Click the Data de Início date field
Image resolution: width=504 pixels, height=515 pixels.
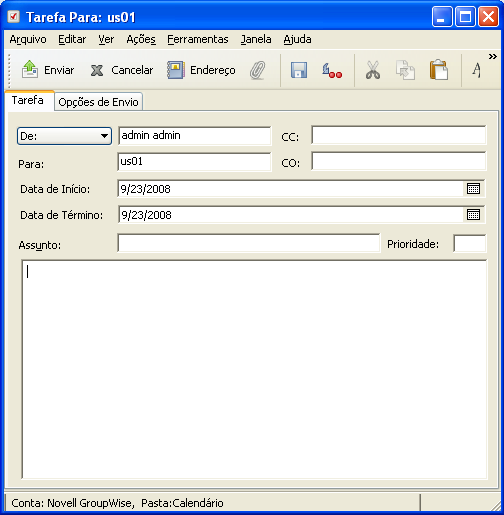(x=291, y=189)
